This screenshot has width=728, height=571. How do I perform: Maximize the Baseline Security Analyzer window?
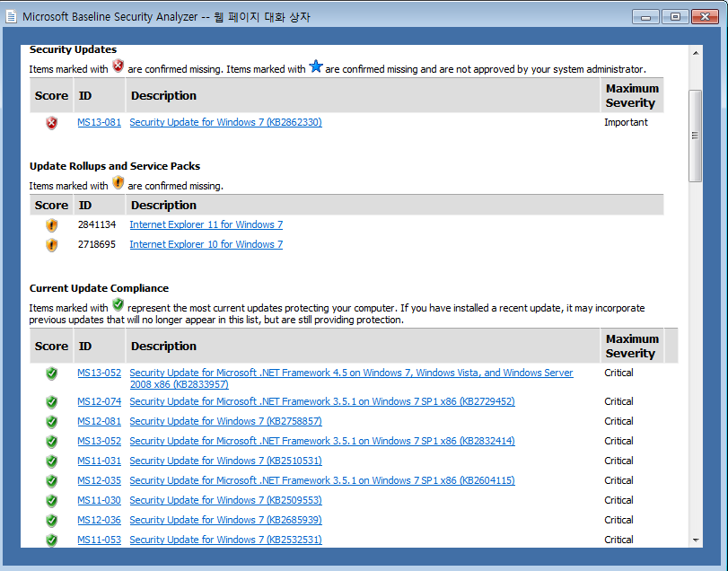(676, 17)
